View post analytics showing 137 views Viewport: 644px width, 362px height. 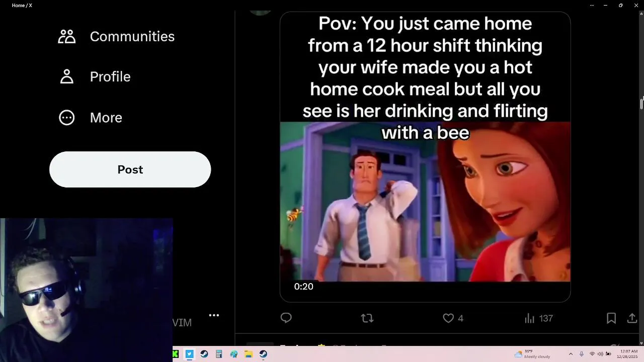coord(538,318)
